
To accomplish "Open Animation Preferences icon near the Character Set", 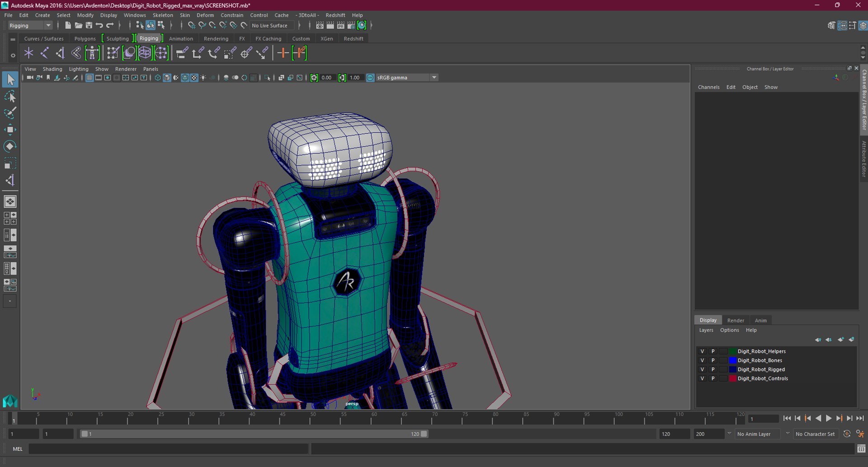I will point(860,434).
